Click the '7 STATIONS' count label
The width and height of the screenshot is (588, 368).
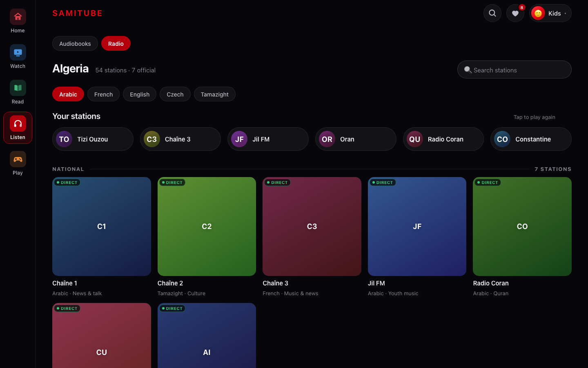point(553,169)
